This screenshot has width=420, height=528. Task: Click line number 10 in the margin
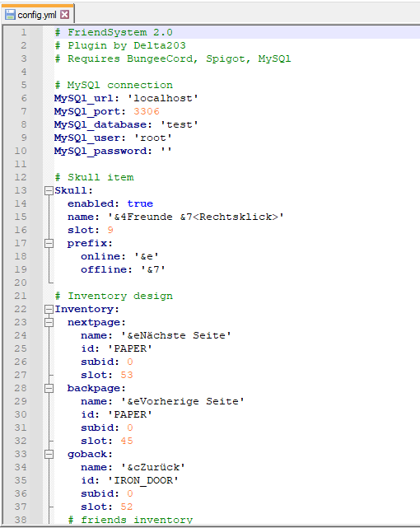tap(21, 151)
